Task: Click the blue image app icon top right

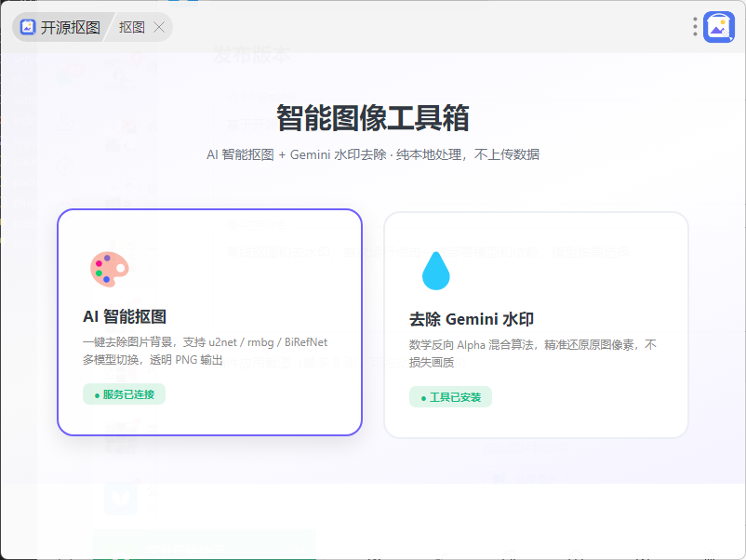Action: pos(719,27)
